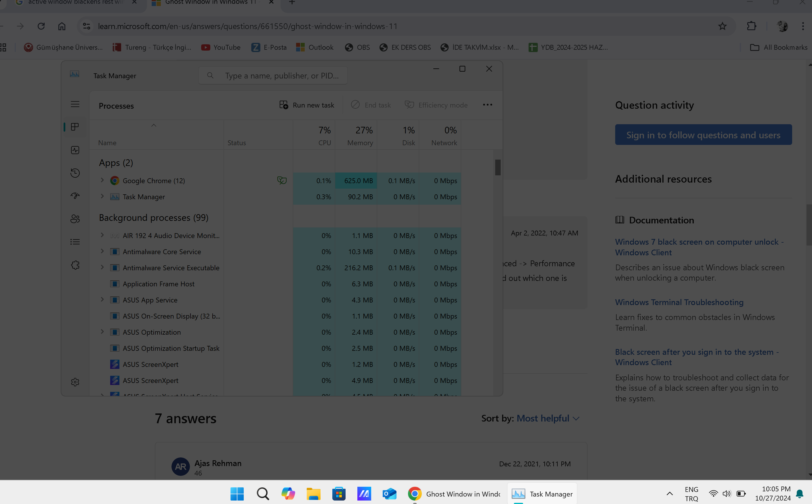The image size is (812, 504).
Task: Select Processes page icon in sidebar
Action: pos(75,127)
